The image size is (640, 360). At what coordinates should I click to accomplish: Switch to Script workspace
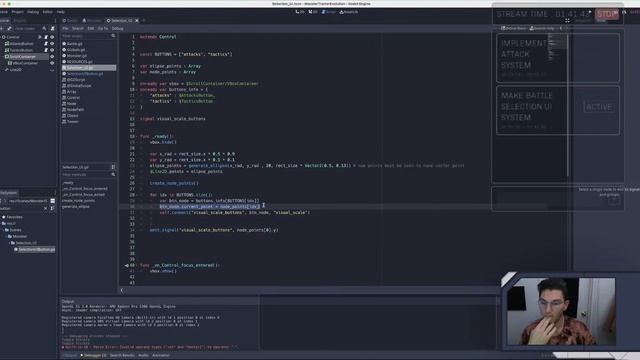pyautogui.click(x=329, y=12)
